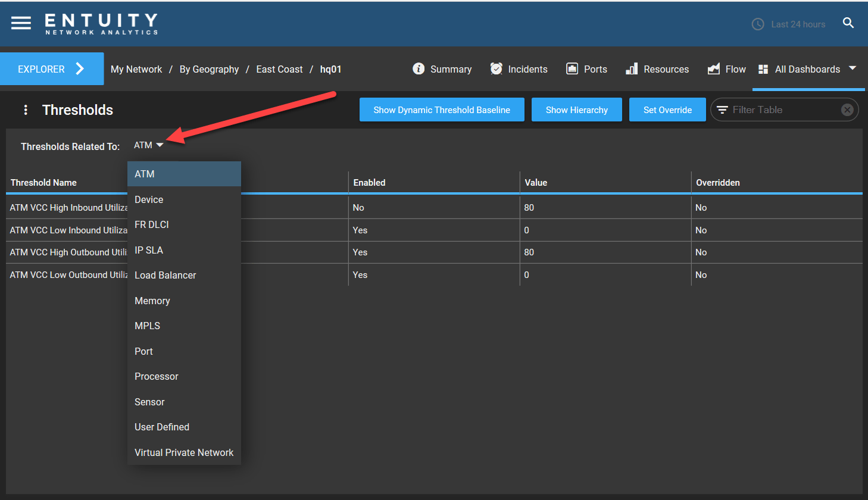Expand the All Dashboards dropdown
Image resolution: width=868 pixels, height=500 pixels.
(x=852, y=68)
